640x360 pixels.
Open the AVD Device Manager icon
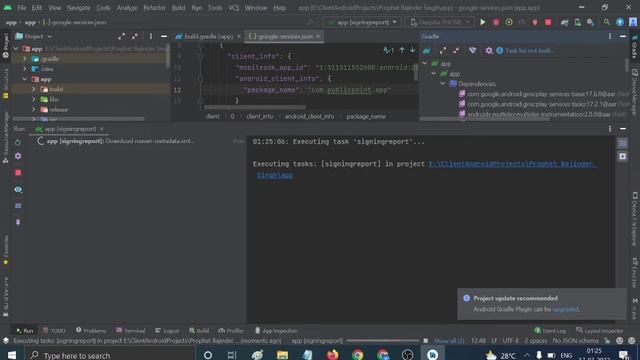point(578,22)
